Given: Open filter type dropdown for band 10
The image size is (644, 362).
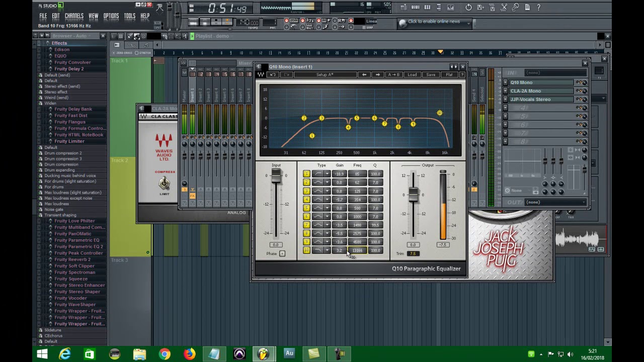Looking at the screenshot, I should click(x=327, y=250).
